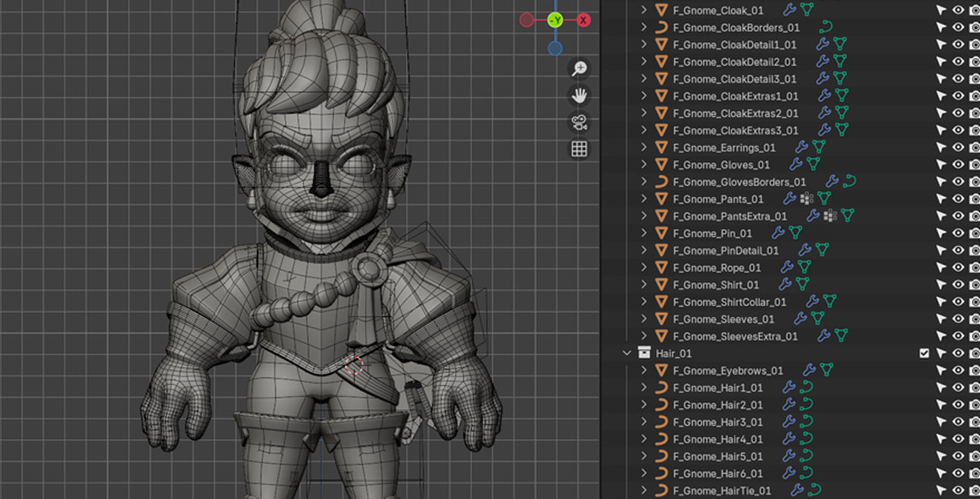Image resolution: width=980 pixels, height=499 pixels.
Task: Select the F_Gnome_HairTie_01 outliner item
Action: point(721,491)
